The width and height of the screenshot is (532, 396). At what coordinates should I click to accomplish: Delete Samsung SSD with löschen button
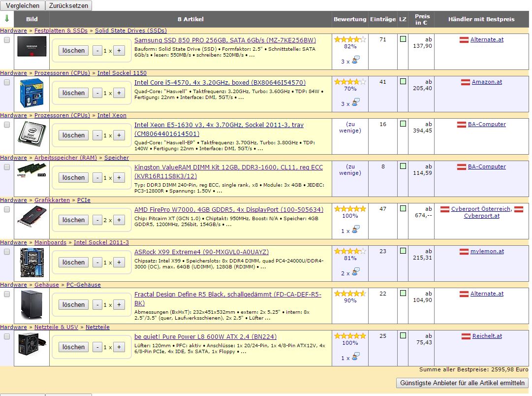point(74,51)
